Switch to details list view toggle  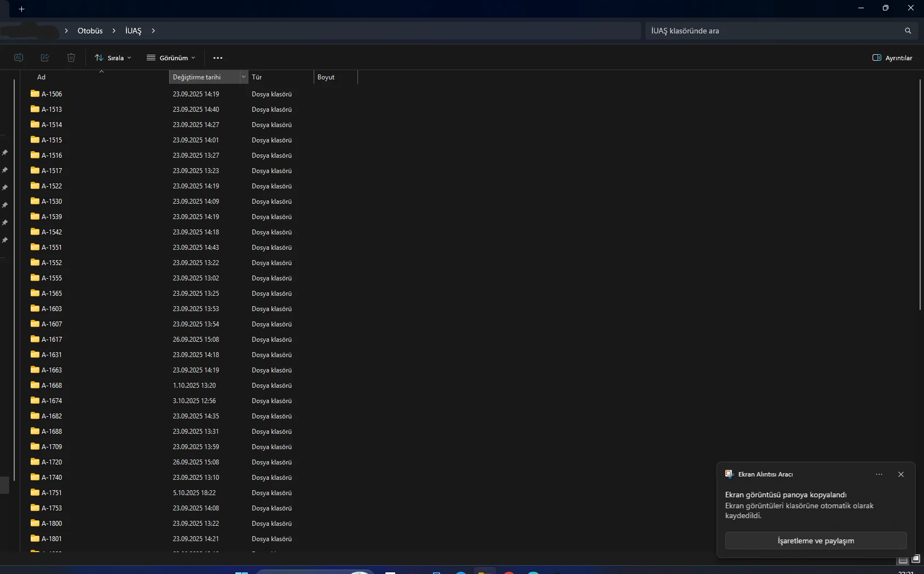(x=903, y=559)
